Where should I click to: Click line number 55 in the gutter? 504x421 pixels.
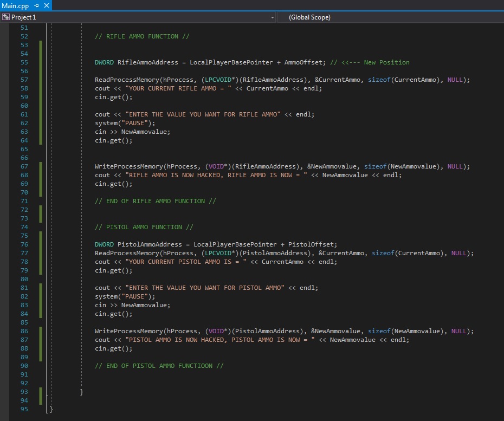click(24, 62)
